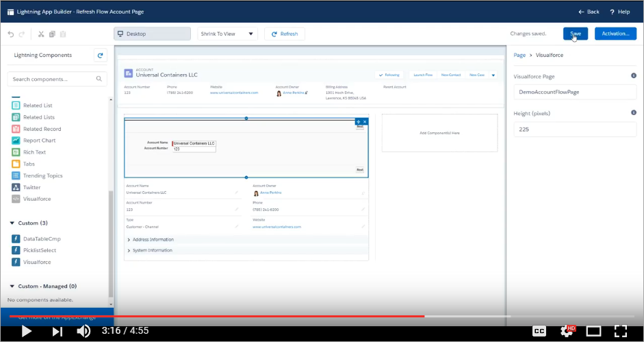Image resolution: width=644 pixels, height=342 pixels.
Task: Click the Page breadcrumb link
Action: pyautogui.click(x=519, y=55)
